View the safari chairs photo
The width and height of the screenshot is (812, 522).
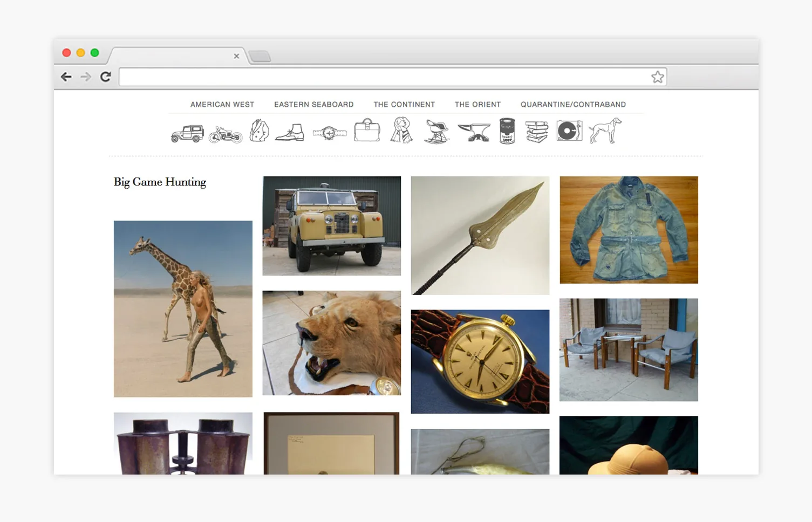629,350
